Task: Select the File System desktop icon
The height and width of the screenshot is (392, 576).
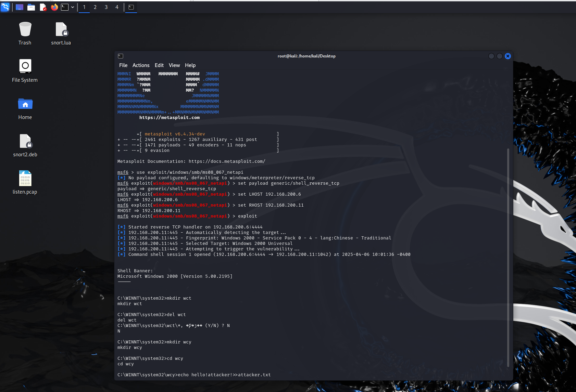Action: [25, 71]
